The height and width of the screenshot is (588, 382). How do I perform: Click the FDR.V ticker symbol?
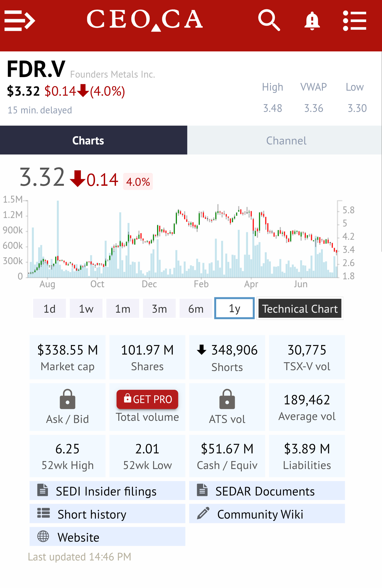tap(36, 69)
